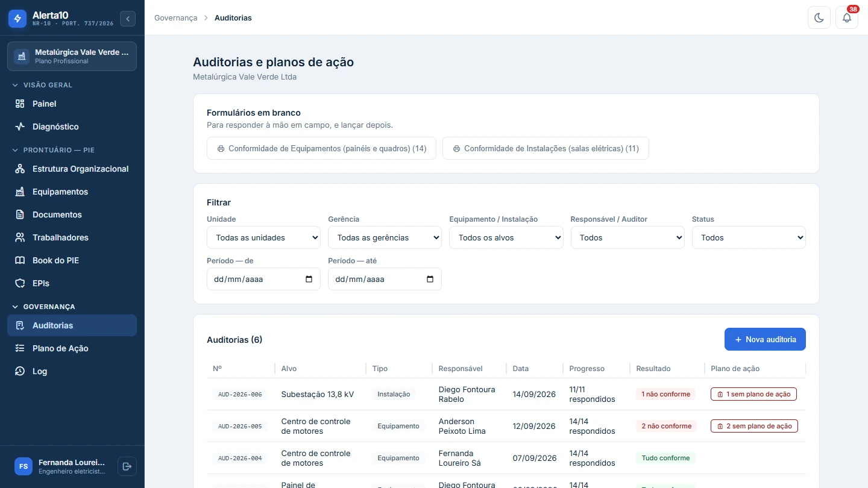Viewport: 868px width, 488px height.
Task: Open the calendar picker for Período — até
Action: coord(430,280)
